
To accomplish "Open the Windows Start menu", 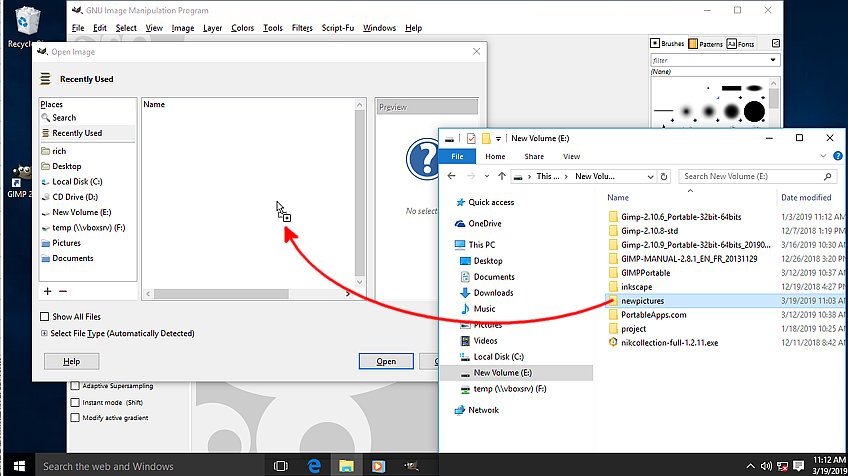I will pos(19,466).
